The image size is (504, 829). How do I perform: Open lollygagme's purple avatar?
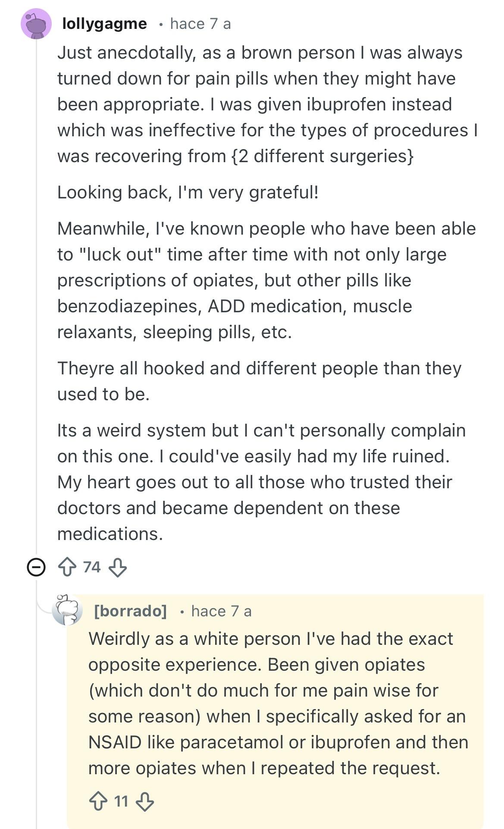(36, 24)
